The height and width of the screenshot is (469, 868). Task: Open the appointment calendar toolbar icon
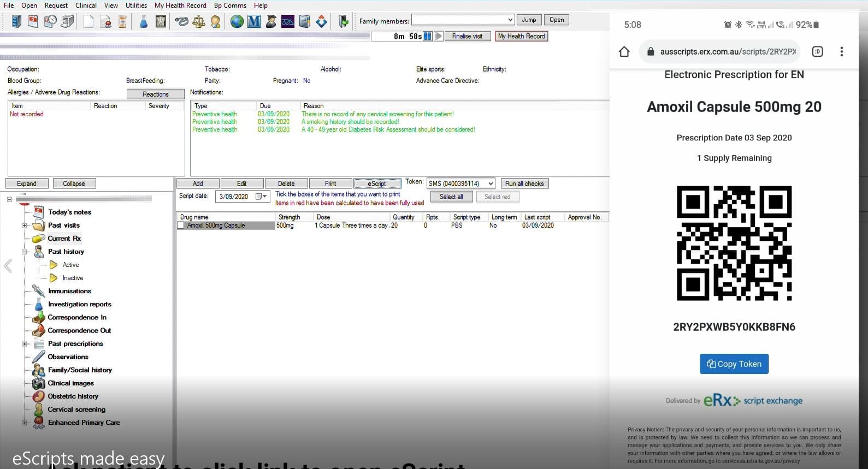click(33, 21)
